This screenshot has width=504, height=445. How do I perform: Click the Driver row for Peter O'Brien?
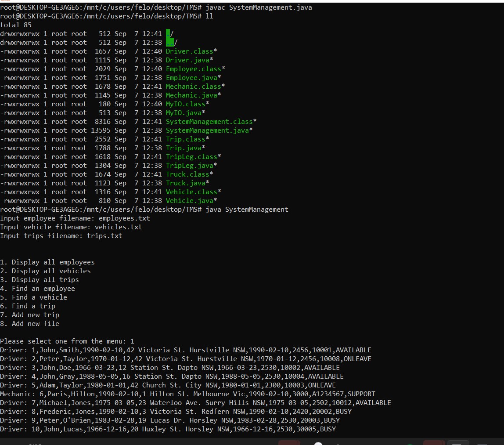click(x=170, y=420)
